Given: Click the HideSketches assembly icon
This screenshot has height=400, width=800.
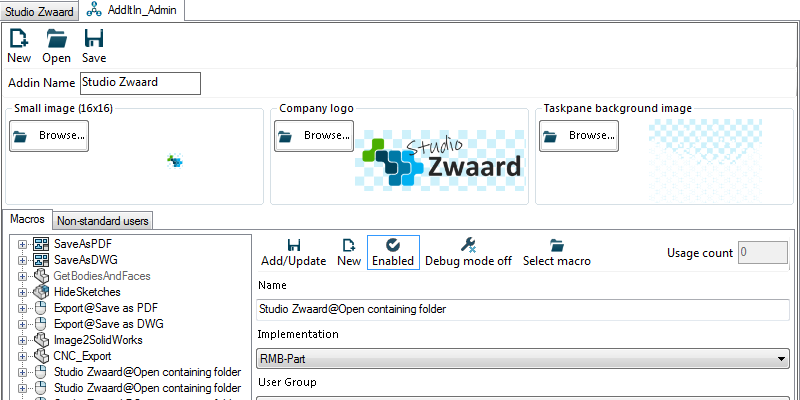Looking at the screenshot, I should click(x=41, y=292).
